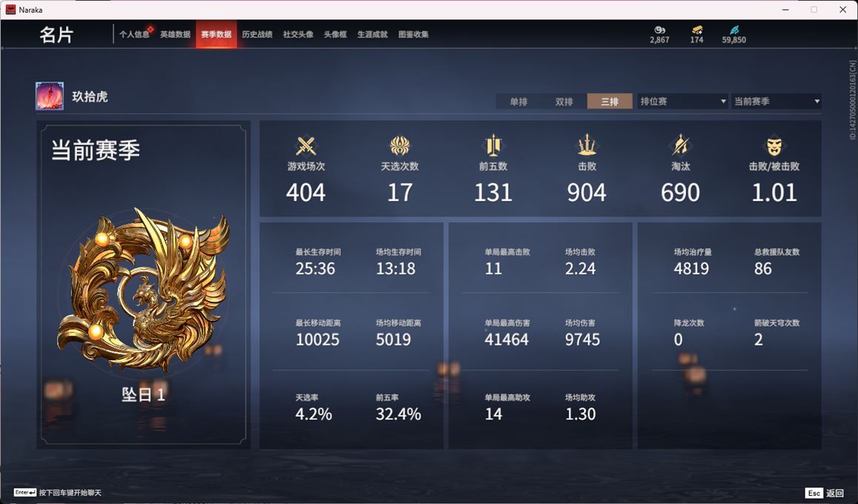Click the Esc 返回 button
Viewport: 858px width, 504px height.
click(825, 493)
